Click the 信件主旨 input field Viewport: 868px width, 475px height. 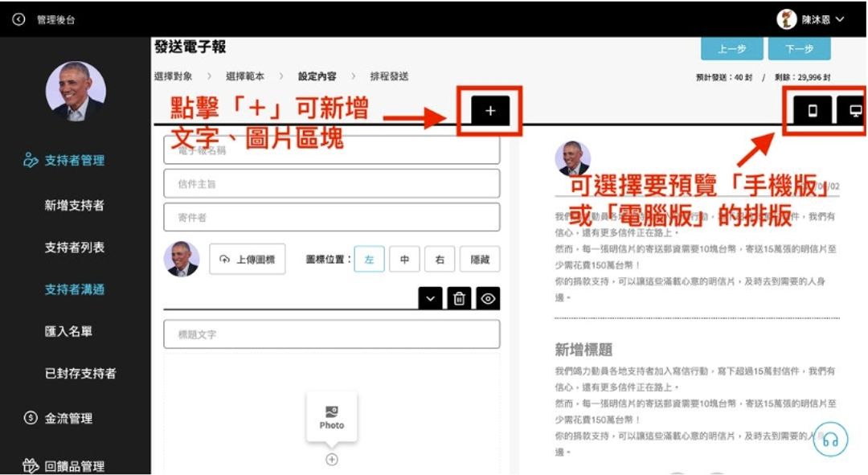pos(331,183)
